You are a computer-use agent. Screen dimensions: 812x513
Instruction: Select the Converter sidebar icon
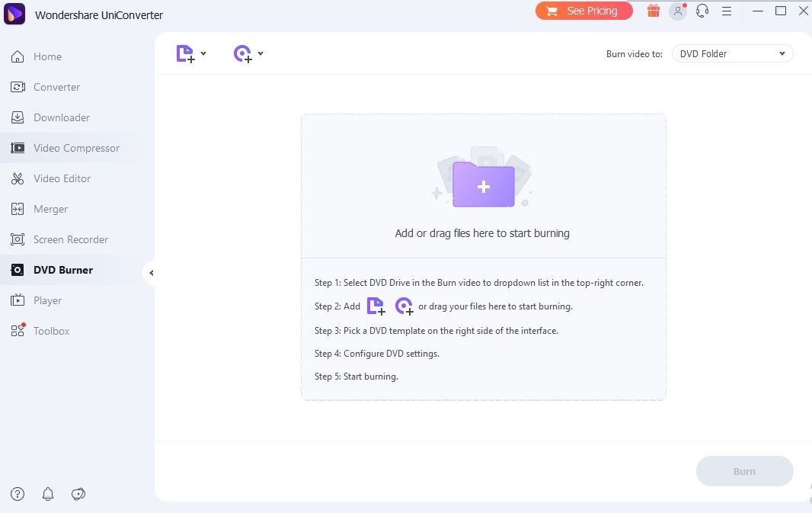coord(18,87)
